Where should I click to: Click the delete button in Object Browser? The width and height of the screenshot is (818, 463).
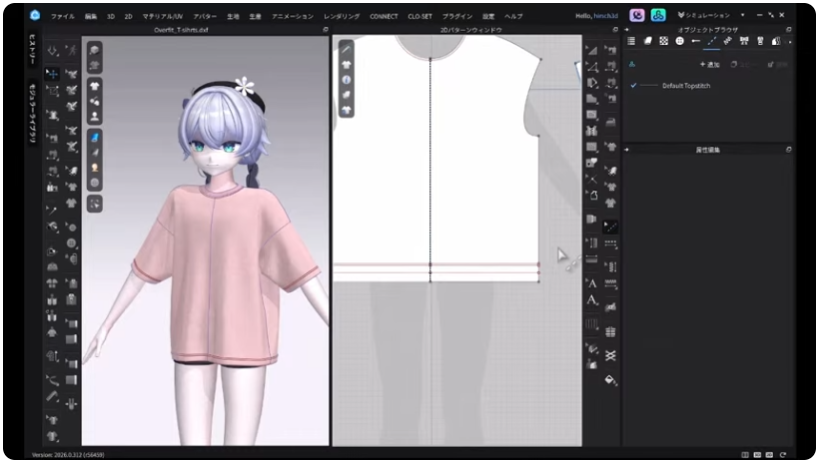pyautogui.click(x=777, y=65)
